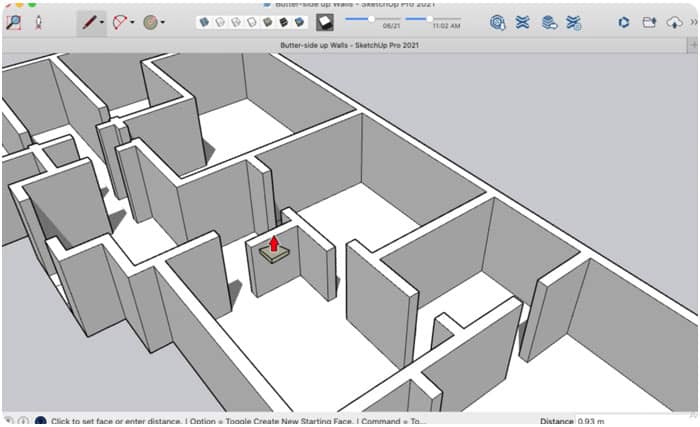Click the Distance measurement input field

(x=634, y=421)
